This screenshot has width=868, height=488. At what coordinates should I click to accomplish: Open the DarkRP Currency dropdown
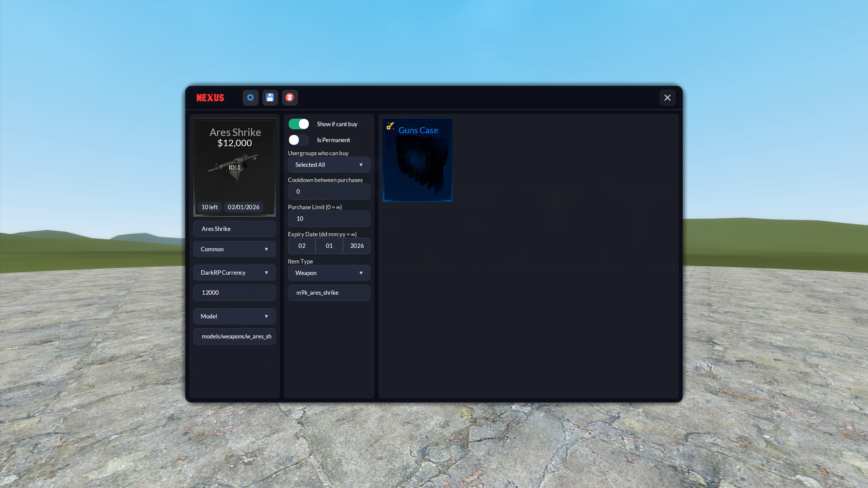pyautogui.click(x=234, y=273)
